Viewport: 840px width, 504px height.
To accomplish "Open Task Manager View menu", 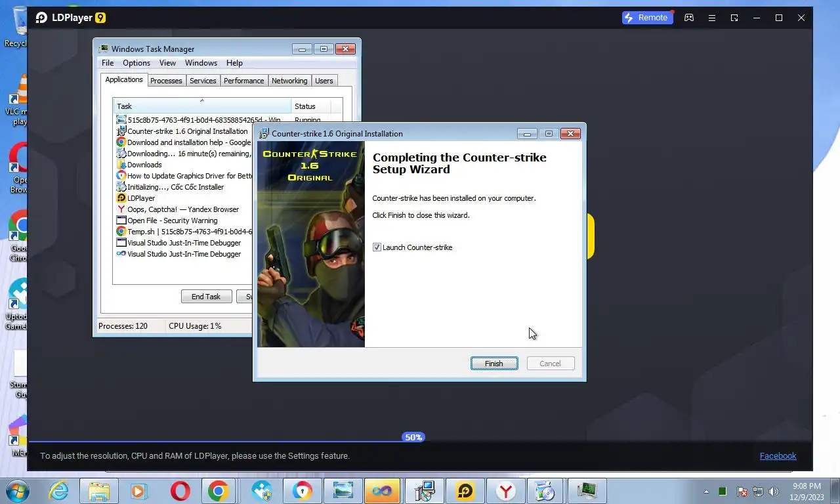I will [167, 63].
